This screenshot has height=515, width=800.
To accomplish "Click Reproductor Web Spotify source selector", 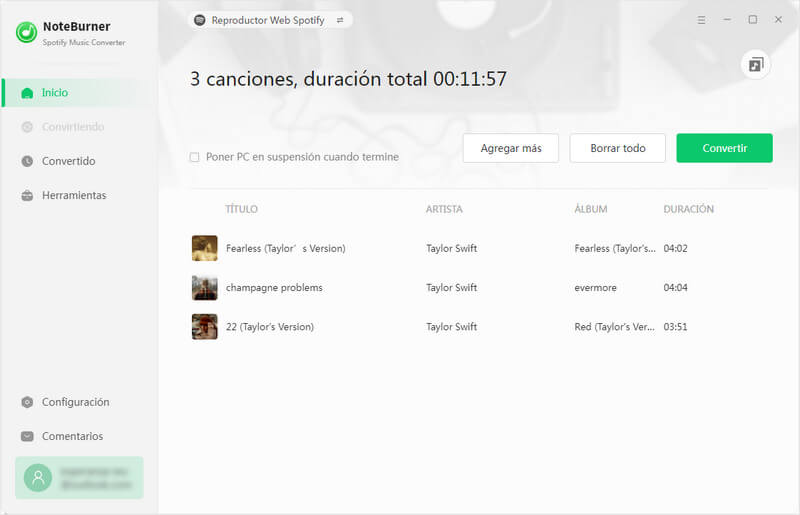I will (x=270, y=20).
